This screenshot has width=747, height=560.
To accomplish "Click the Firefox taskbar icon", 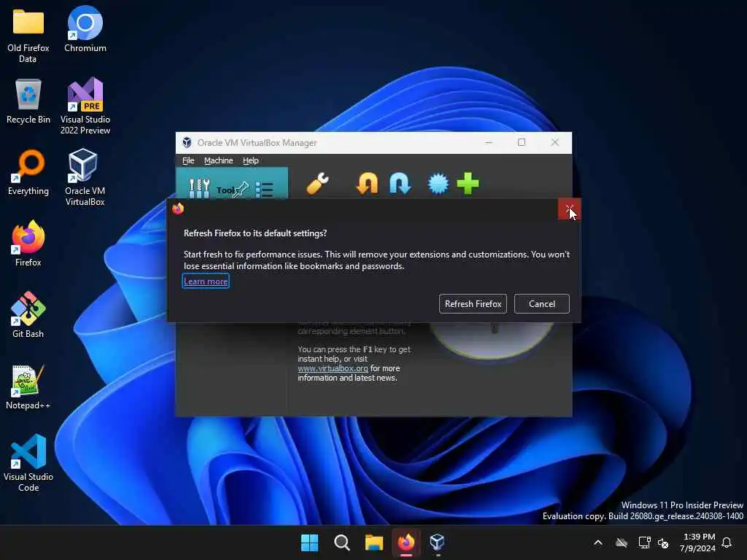I will click(x=406, y=542).
